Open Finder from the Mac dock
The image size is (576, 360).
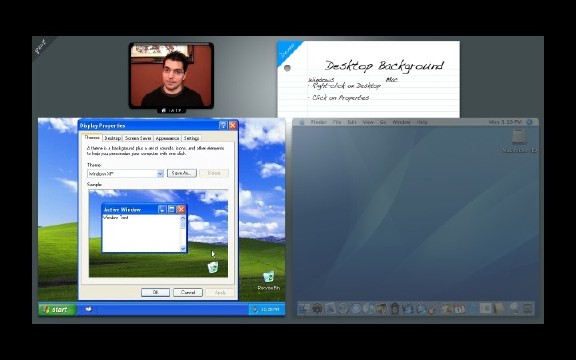click(304, 309)
